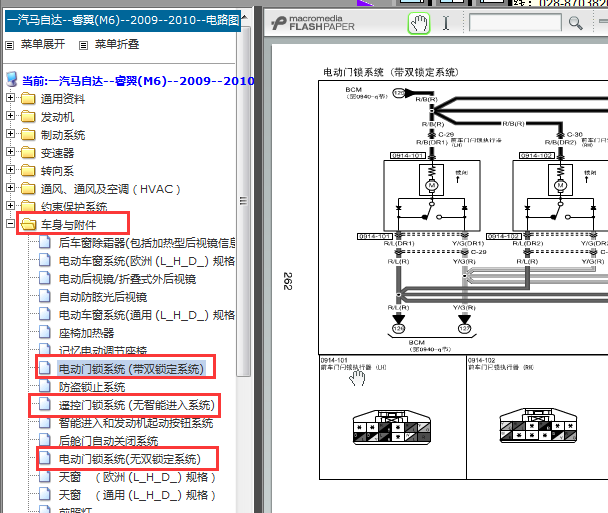Open 智能进入和发动机起动按钮系统 document

136,423
